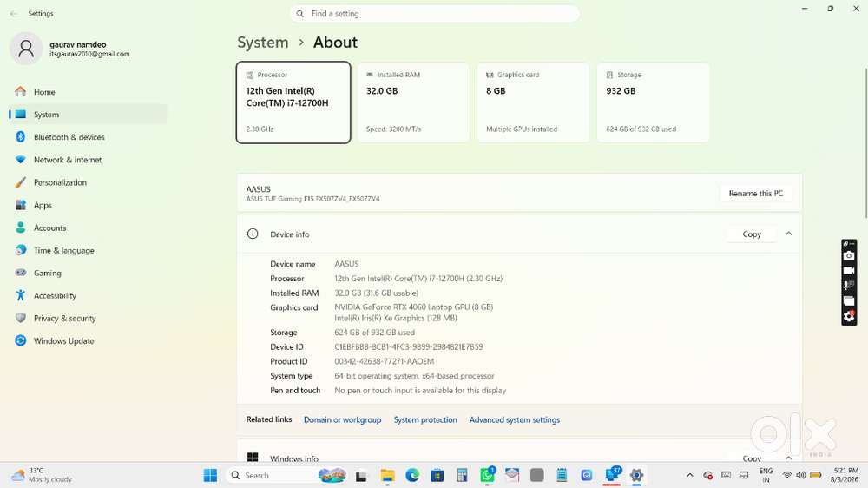868x488 pixels.
Task: Click the gaurav namdeo profile avatar
Action: [26, 49]
